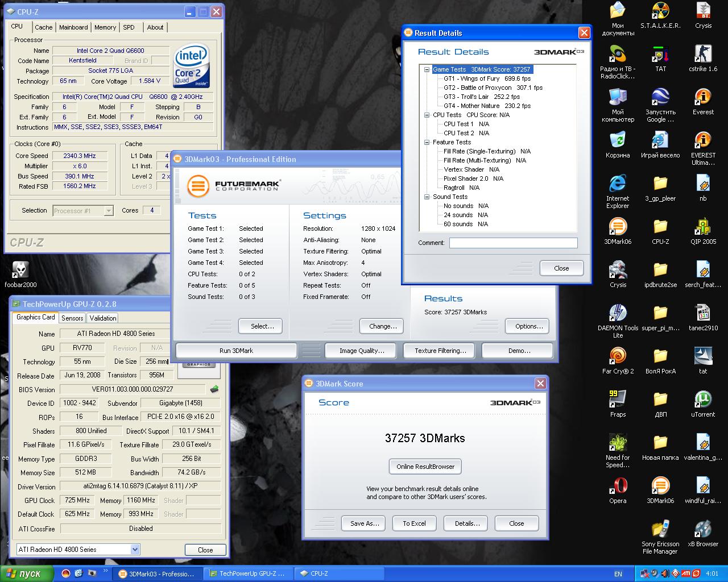The width and height of the screenshot is (728, 582).
Task: Click Close in the GPU-Z window
Action: coord(205,550)
